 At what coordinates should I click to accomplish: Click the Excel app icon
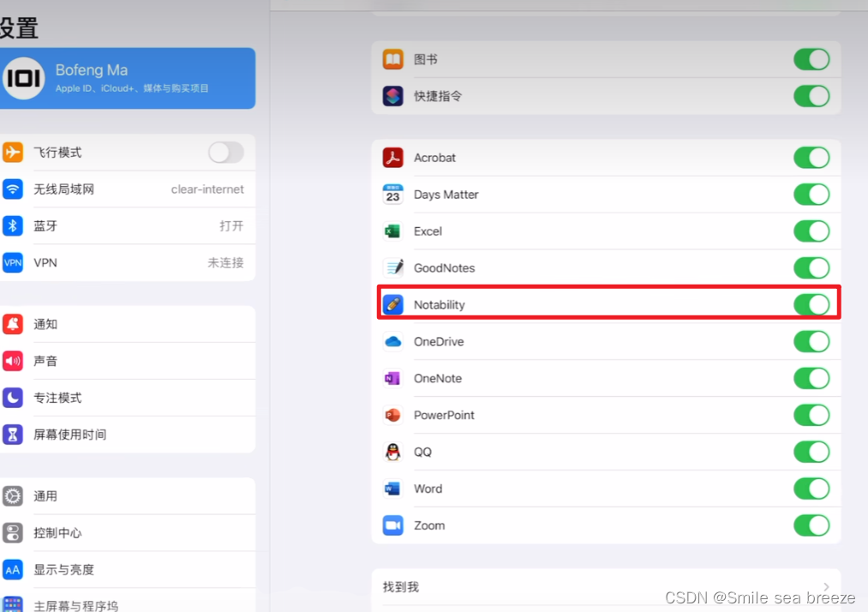(x=393, y=231)
